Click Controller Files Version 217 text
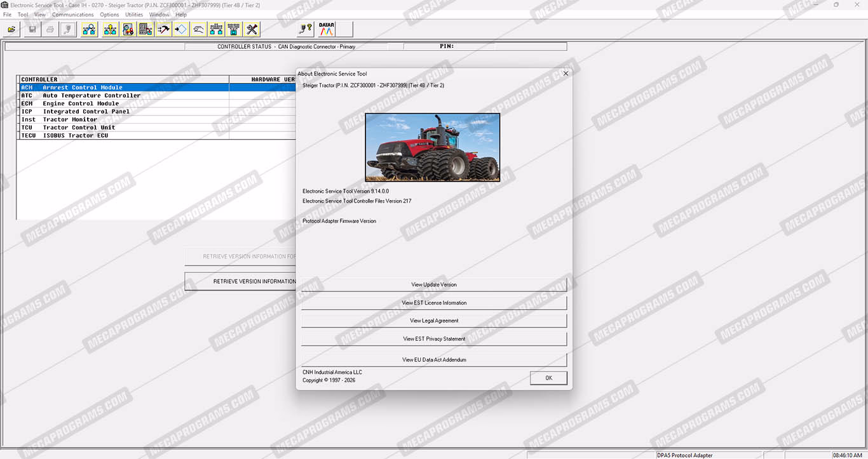This screenshot has width=868, height=459. click(x=357, y=201)
